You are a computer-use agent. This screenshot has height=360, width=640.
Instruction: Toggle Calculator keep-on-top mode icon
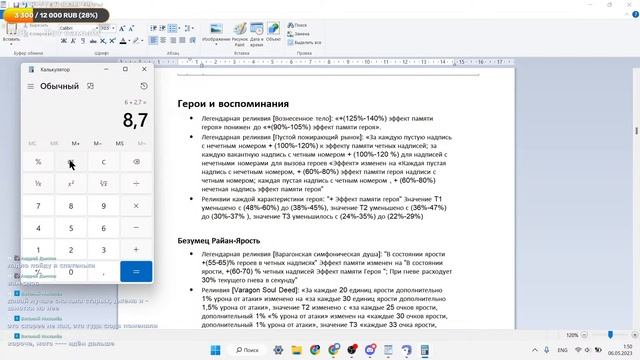(x=90, y=86)
